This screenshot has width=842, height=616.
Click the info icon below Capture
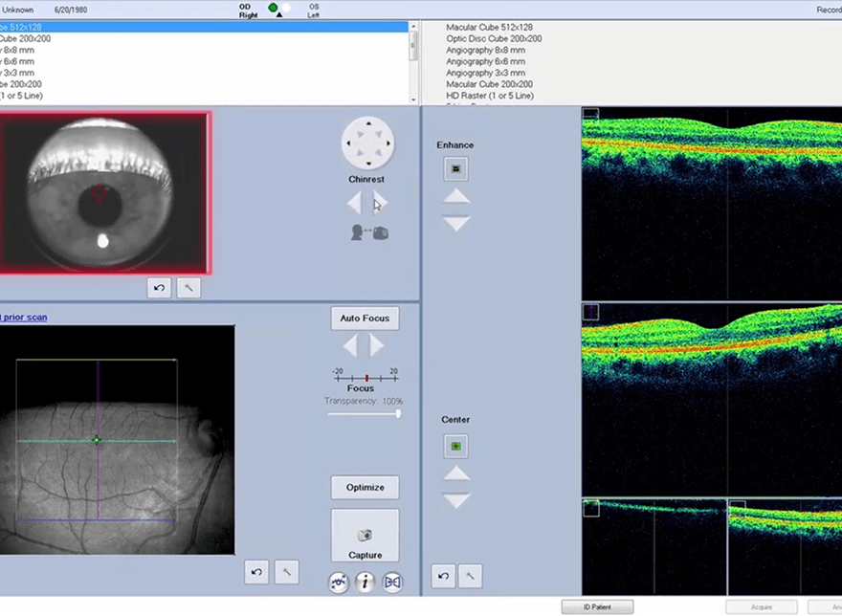[x=365, y=582]
